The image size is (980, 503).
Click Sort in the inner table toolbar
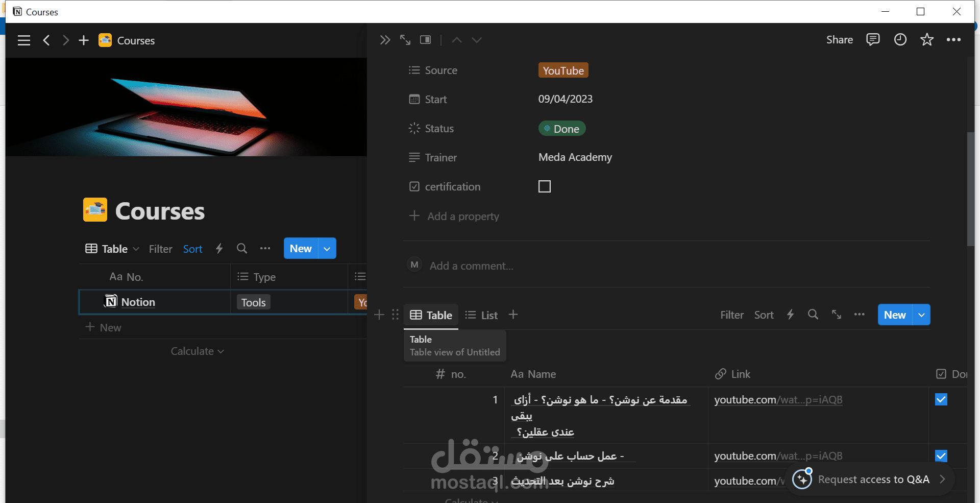click(764, 315)
